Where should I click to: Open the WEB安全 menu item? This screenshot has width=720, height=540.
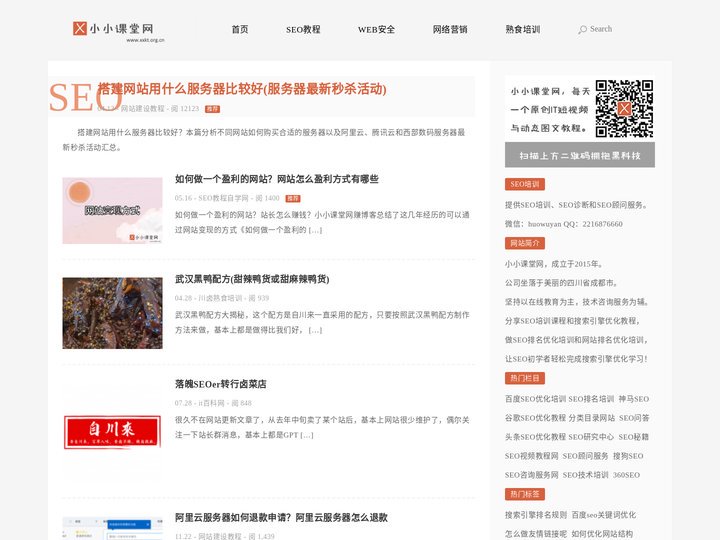(x=376, y=29)
